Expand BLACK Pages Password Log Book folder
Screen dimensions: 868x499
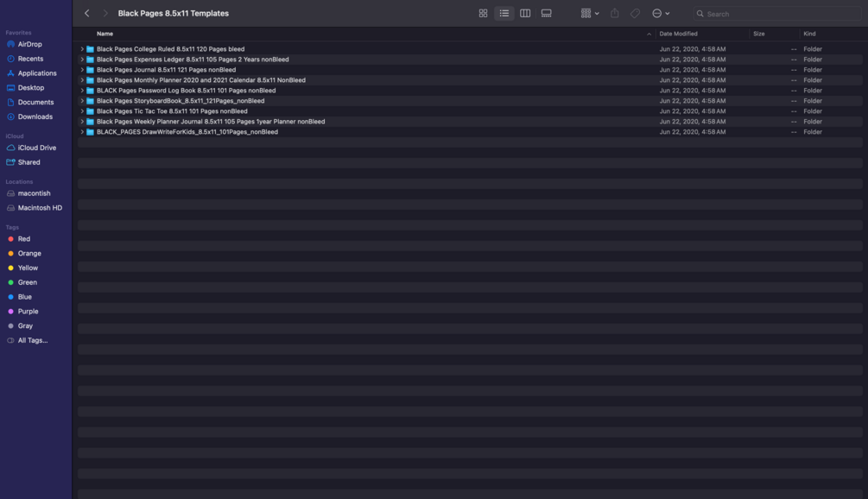coord(82,91)
